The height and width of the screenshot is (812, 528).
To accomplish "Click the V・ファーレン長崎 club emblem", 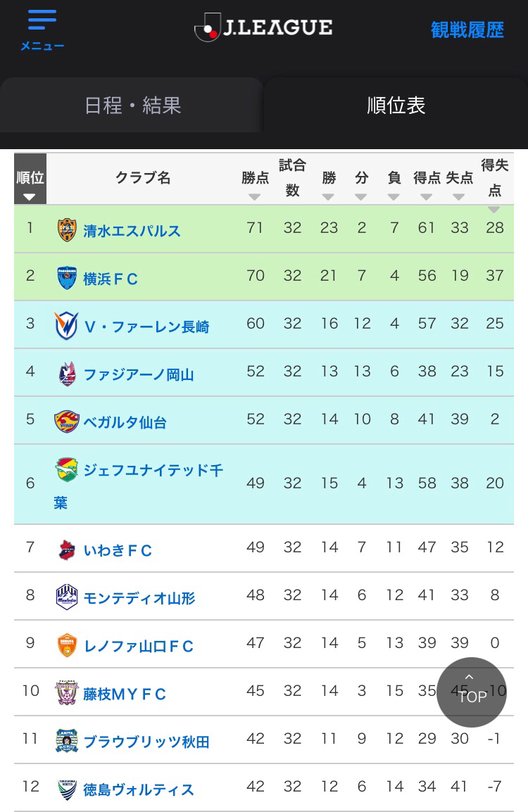I will pyautogui.click(x=67, y=326).
